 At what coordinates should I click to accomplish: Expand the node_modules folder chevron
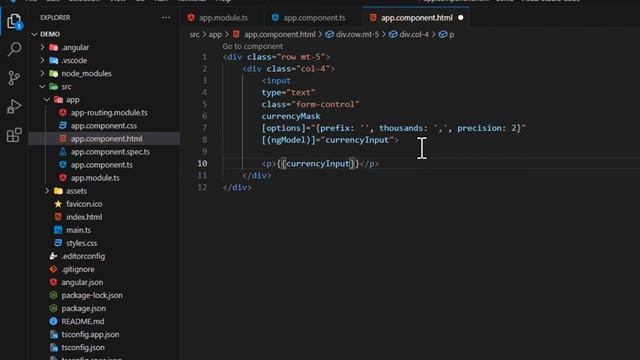42,73
